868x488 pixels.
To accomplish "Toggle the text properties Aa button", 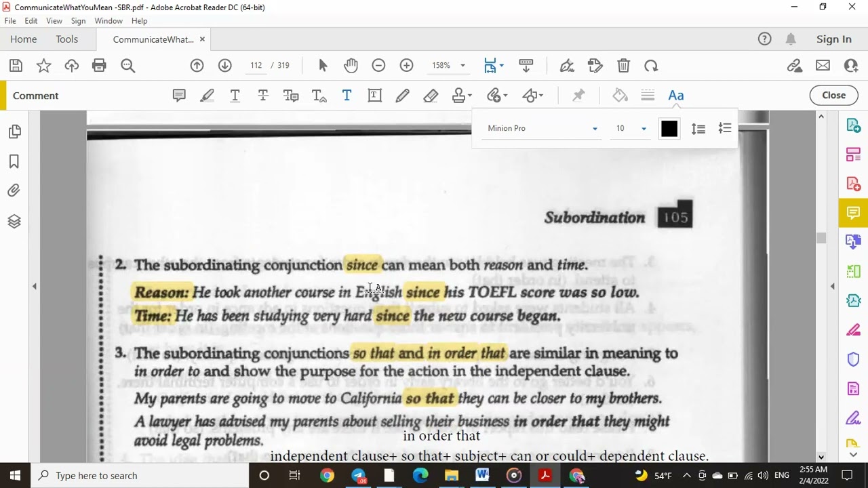I will 676,96.
